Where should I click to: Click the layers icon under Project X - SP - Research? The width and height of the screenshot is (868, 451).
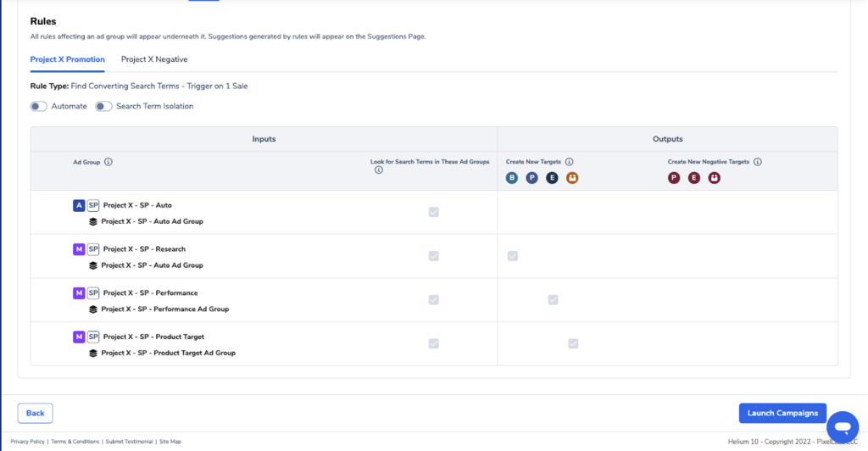pos(93,265)
